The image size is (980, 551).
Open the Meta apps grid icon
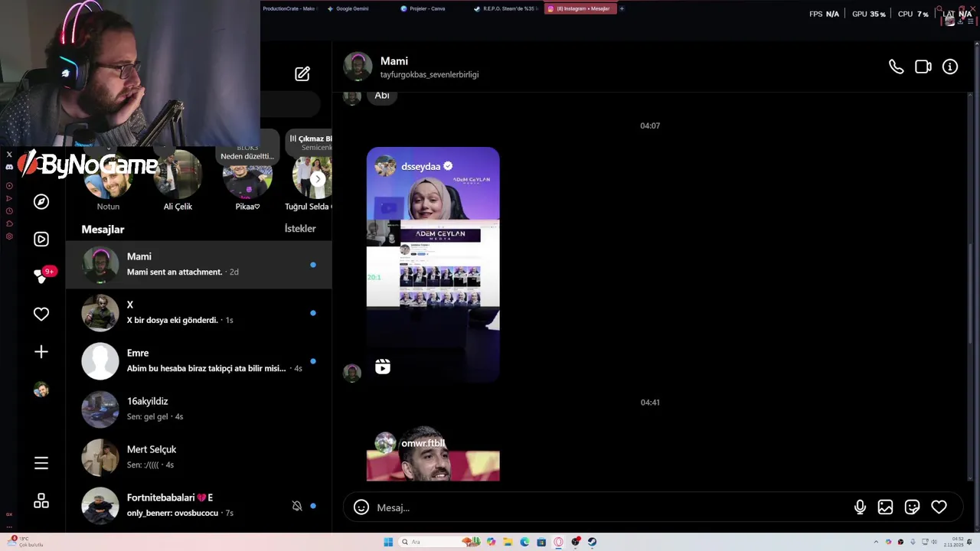pos(41,500)
